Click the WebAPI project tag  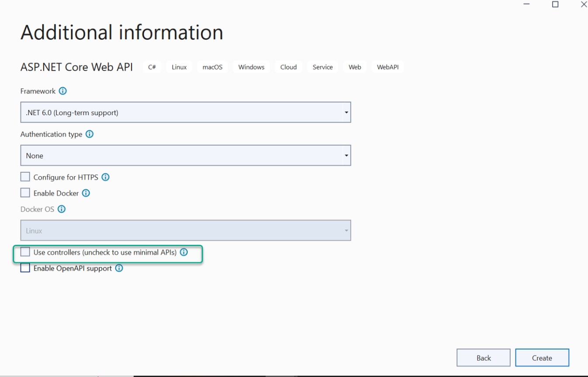coord(387,67)
